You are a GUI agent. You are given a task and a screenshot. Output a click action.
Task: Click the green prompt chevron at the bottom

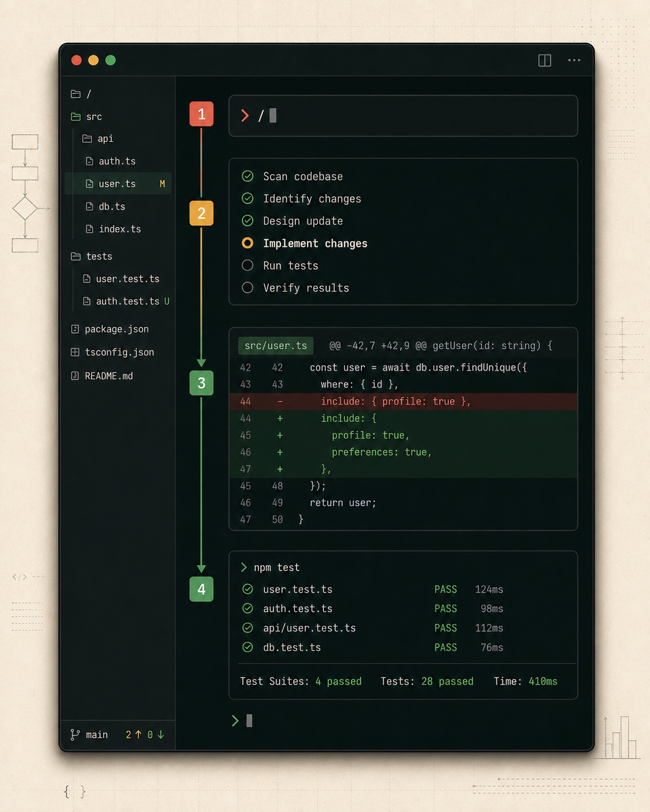click(x=235, y=720)
